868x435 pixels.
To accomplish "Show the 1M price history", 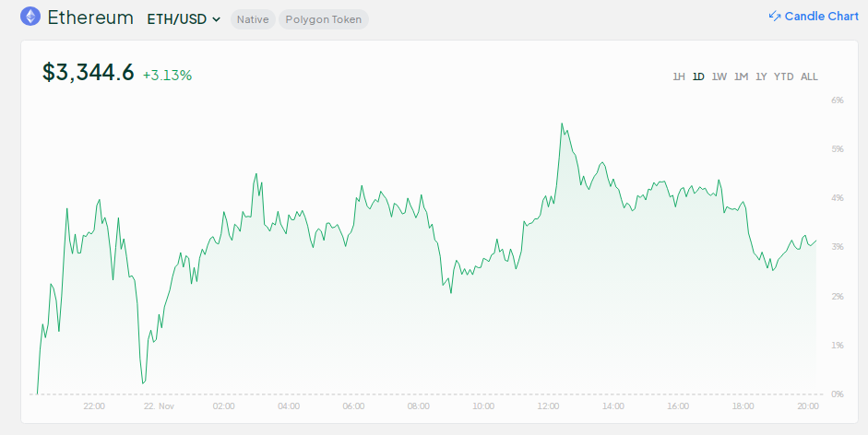I will [x=741, y=76].
